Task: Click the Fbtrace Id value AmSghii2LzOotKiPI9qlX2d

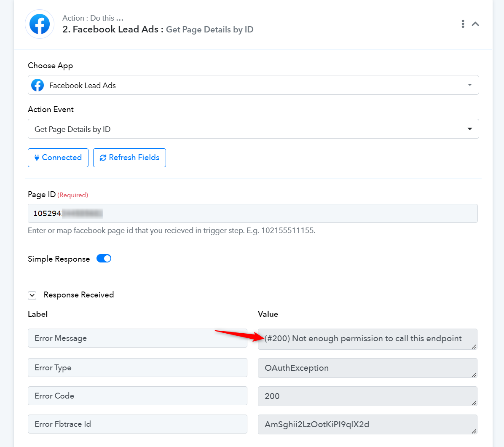Action: pos(367,425)
